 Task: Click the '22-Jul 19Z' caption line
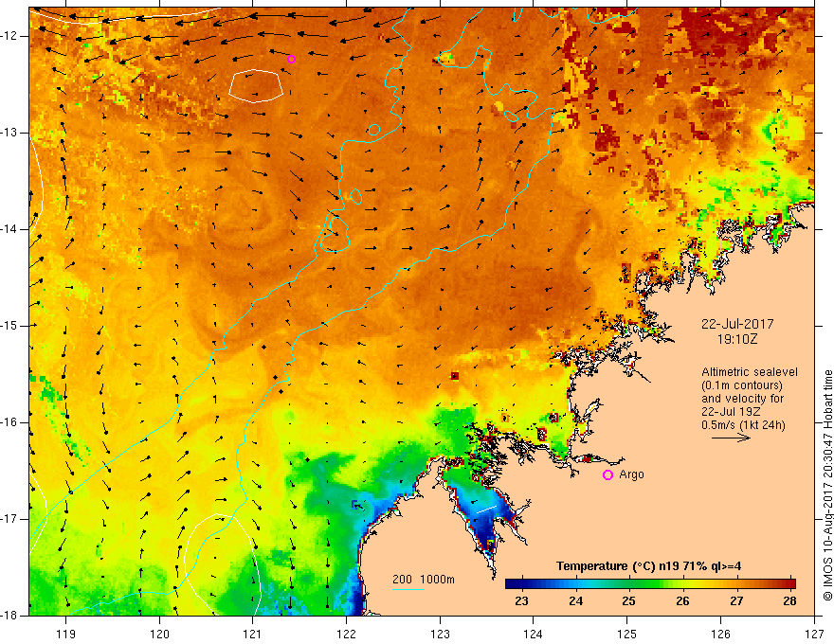click(731, 412)
